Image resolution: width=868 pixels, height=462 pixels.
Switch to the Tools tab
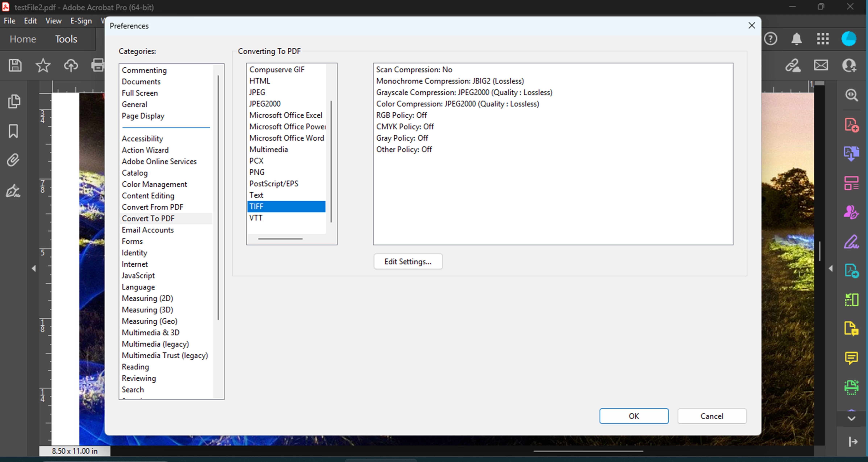(66, 39)
